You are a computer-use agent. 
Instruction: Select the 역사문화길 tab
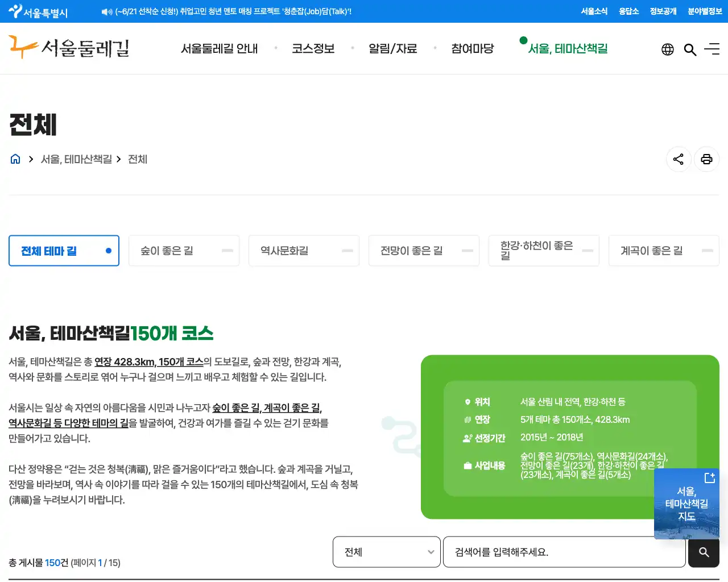(x=304, y=251)
